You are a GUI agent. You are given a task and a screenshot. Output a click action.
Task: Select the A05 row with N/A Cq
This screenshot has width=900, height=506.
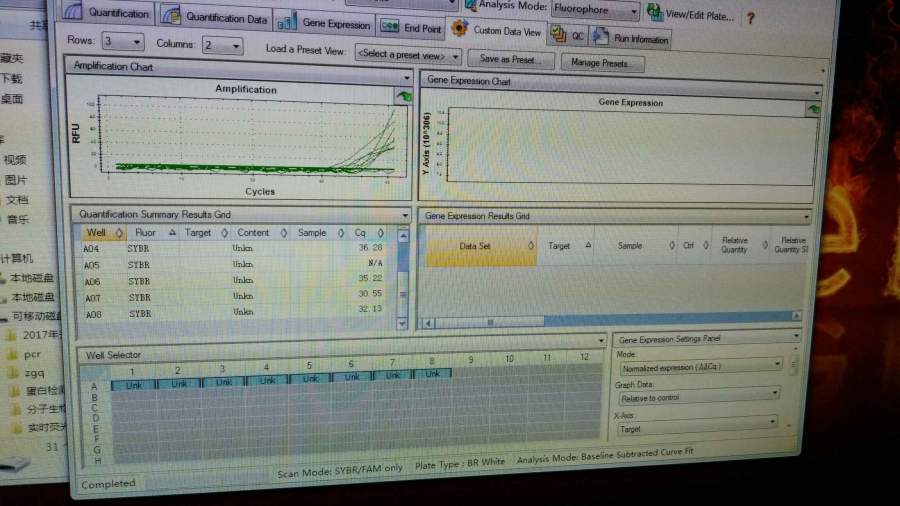tap(234, 264)
